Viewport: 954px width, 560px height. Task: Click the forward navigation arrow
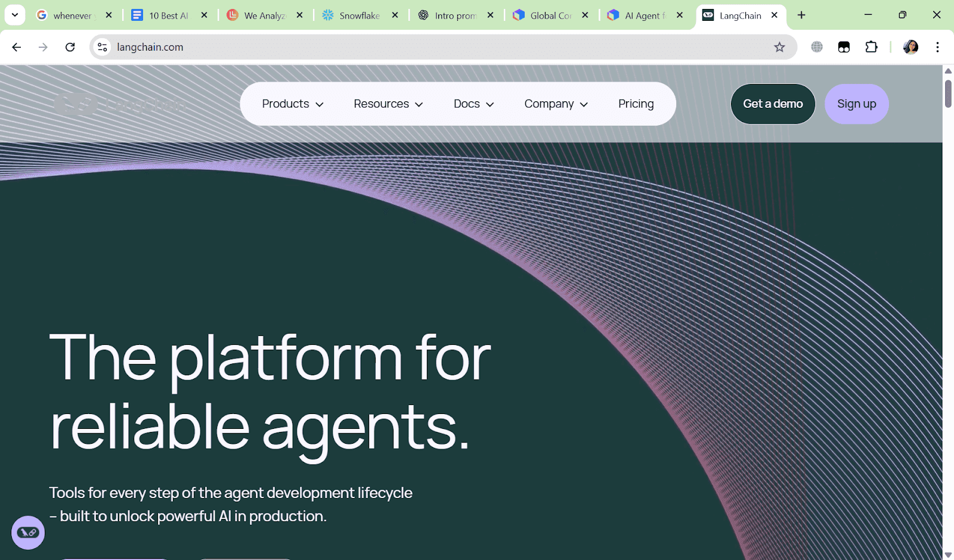coord(42,47)
